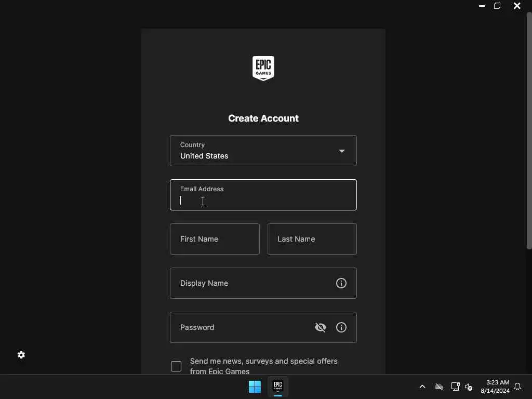Viewport: 532px width, 399px height.
Task: Minimize the Epic Games launcher window
Action: pos(482,6)
